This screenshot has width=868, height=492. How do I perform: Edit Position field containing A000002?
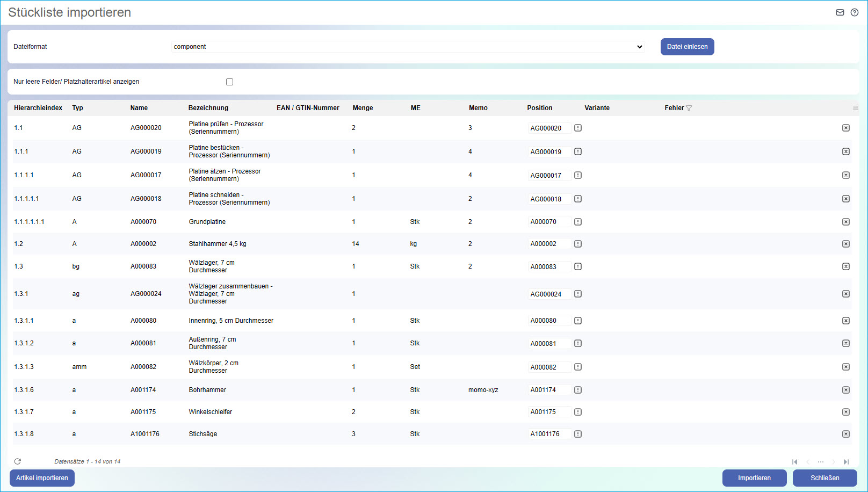click(549, 244)
